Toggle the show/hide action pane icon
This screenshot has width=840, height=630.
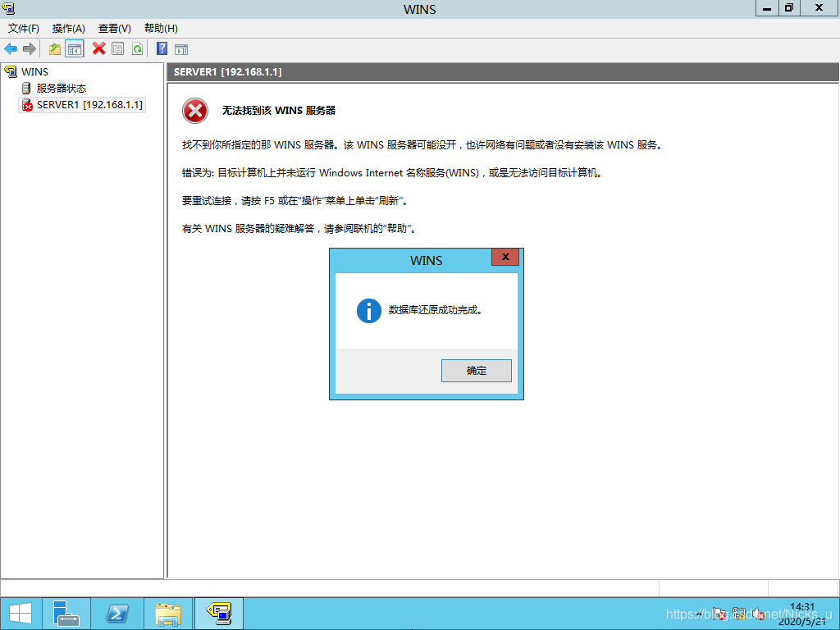tap(181, 49)
